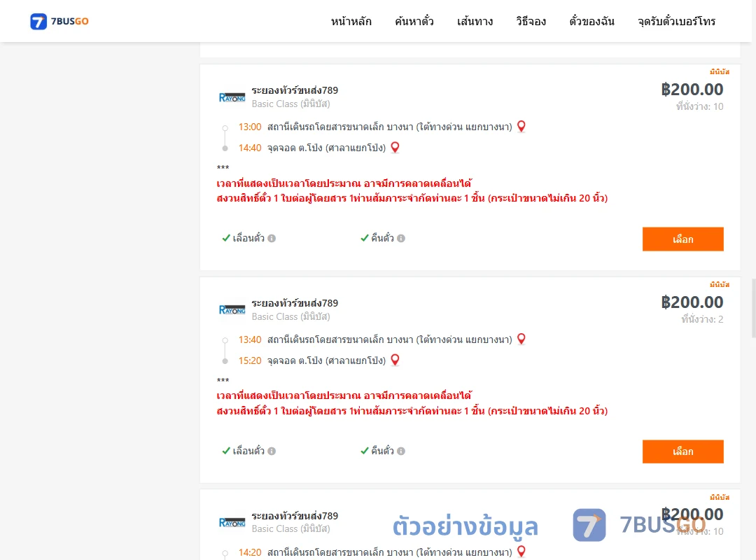The image size is (756, 560).
Task: Open the วิธีจอง menu item
Action: (x=531, y=21)
